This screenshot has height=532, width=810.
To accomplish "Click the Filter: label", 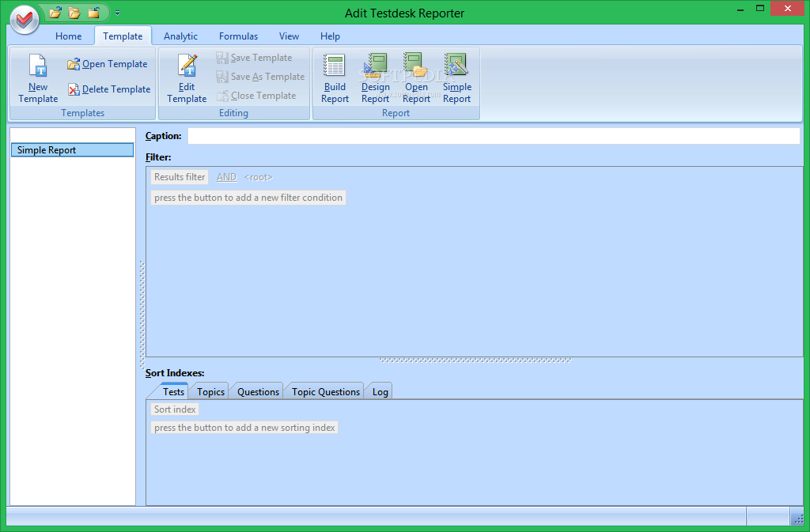I will [x=158, y=157].
